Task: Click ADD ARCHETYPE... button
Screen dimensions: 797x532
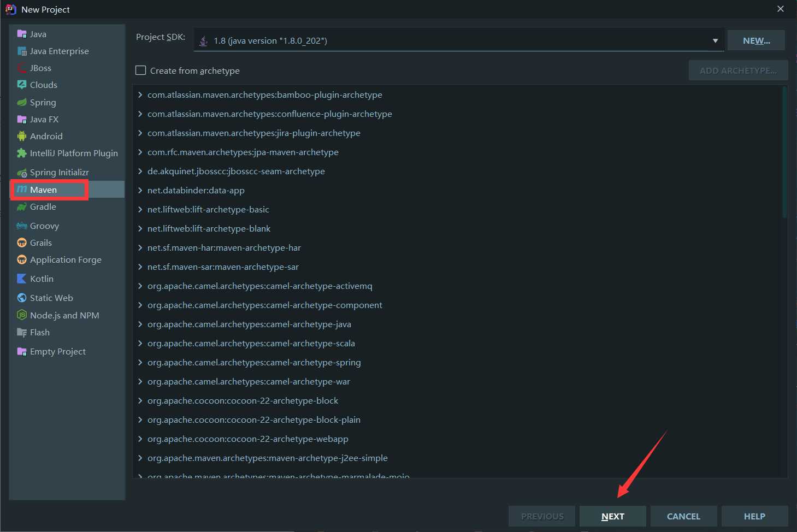Action: tap(738, 70)
